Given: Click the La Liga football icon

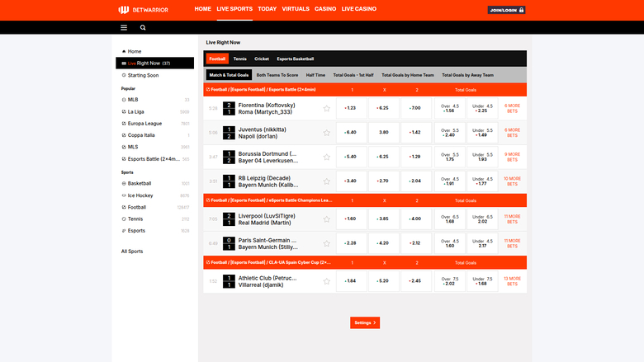Looking at the screenshot, I should [x=124, y=111].
